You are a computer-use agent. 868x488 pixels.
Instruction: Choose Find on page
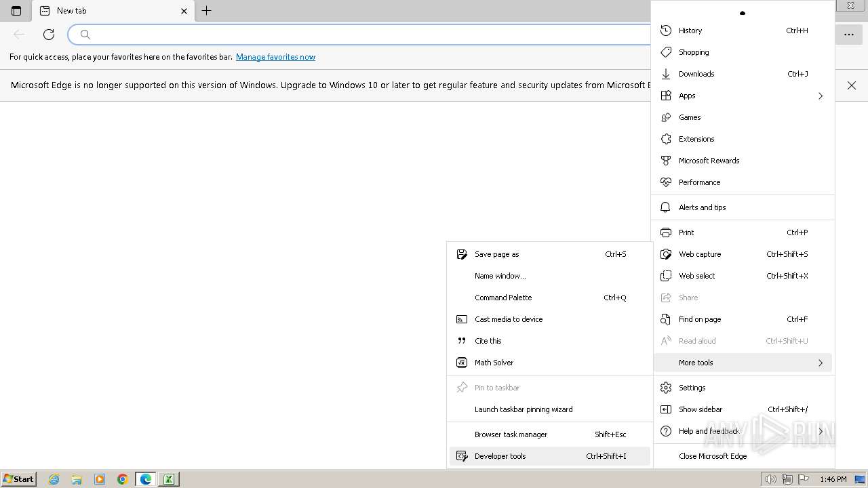click(x=743, y=319)
